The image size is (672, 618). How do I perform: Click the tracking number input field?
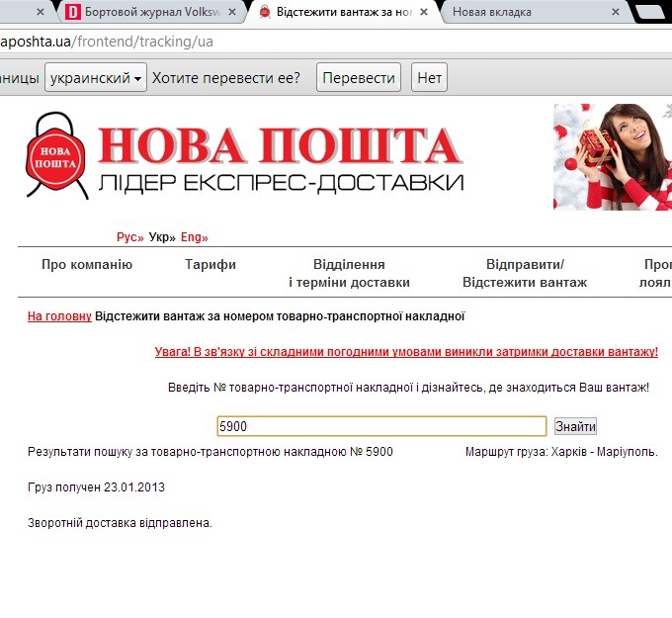click(381, 426)
